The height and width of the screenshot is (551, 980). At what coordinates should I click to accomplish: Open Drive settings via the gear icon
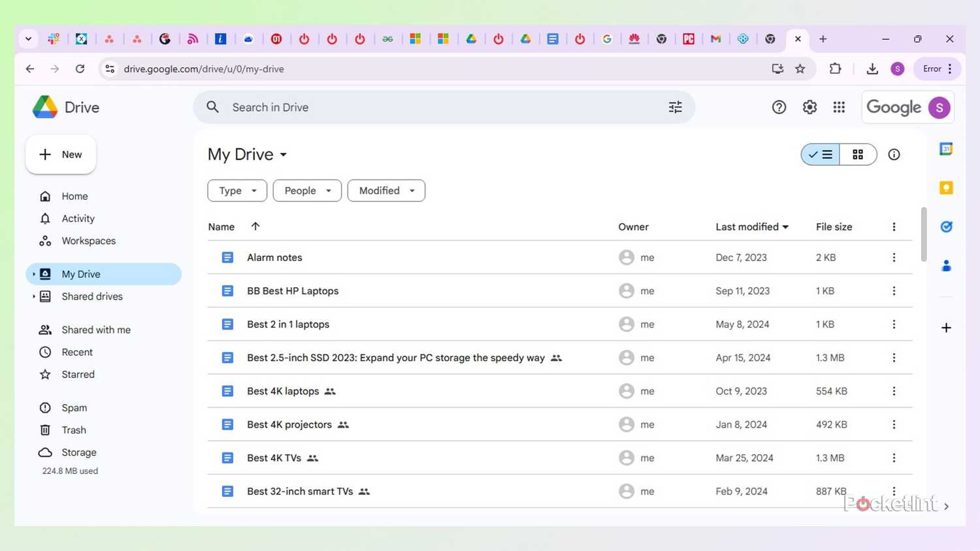click(809, 107)
